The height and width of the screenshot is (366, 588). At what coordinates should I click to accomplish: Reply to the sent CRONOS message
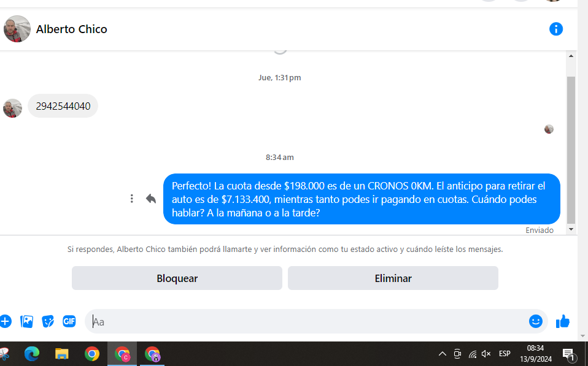tap(151, 199)
